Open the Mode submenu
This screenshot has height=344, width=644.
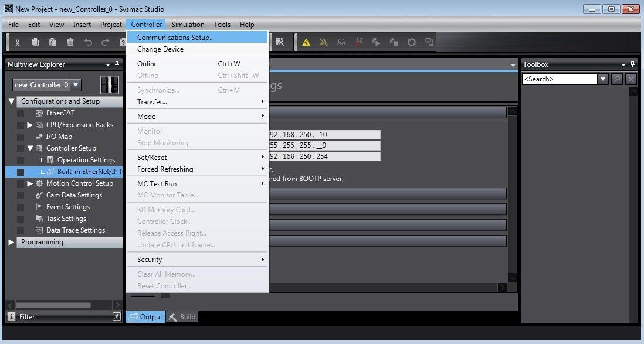197,117
